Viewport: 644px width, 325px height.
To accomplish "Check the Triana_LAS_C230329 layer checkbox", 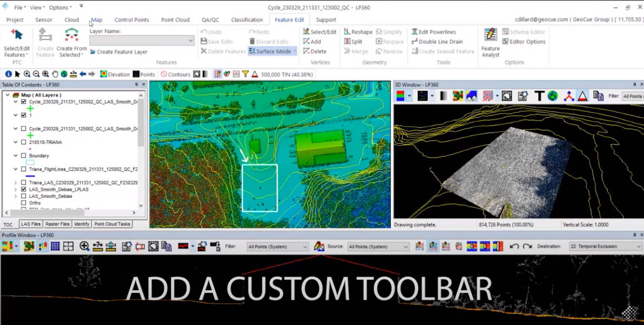I will point(23,182).
